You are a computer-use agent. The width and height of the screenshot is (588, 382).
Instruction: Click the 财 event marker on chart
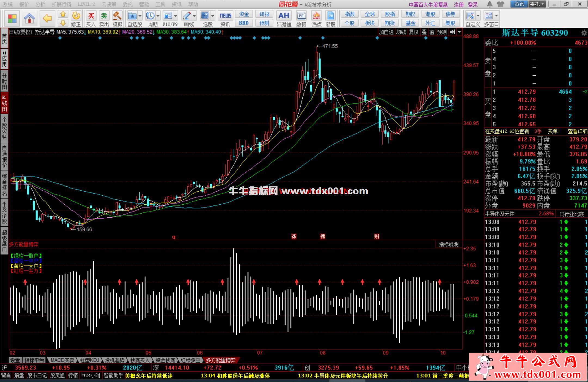coord(376,236)
